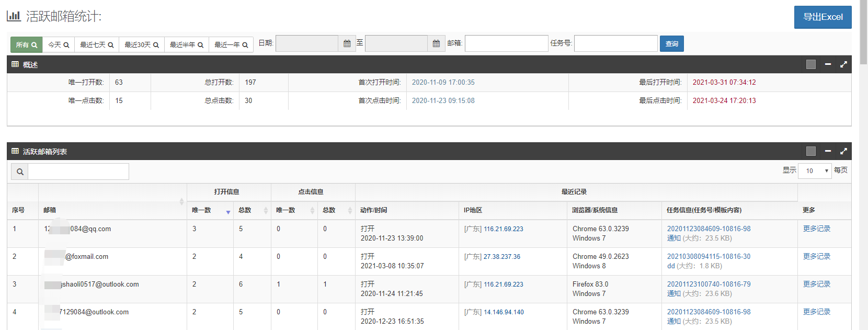
Task: Click the bar chart icon beside 活跃邮箱统计
Action: (x=14, y=16)
